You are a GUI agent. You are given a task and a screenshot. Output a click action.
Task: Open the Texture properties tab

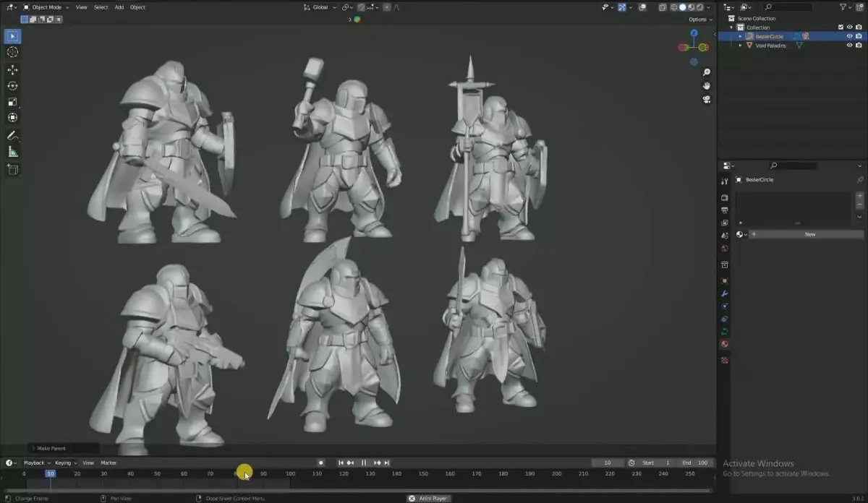pyautogui.click(x=725, y=360)
